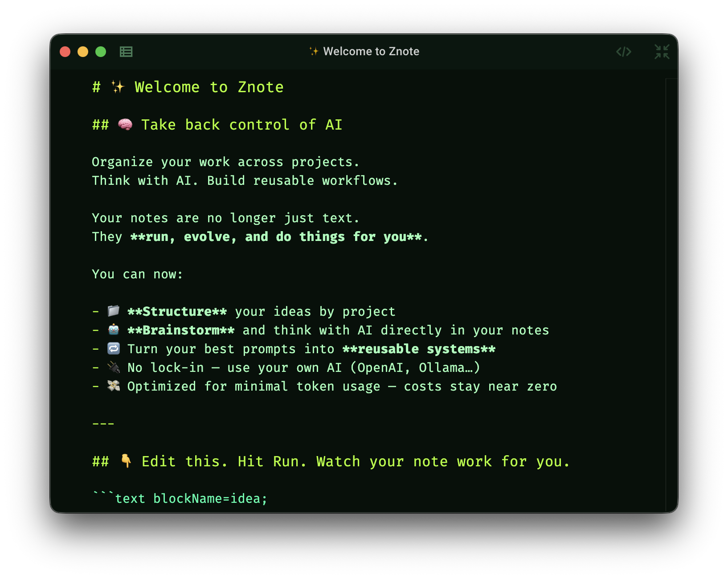
Task: Click the collapse fullscreen arrows icon
Action: pos(662,52)
